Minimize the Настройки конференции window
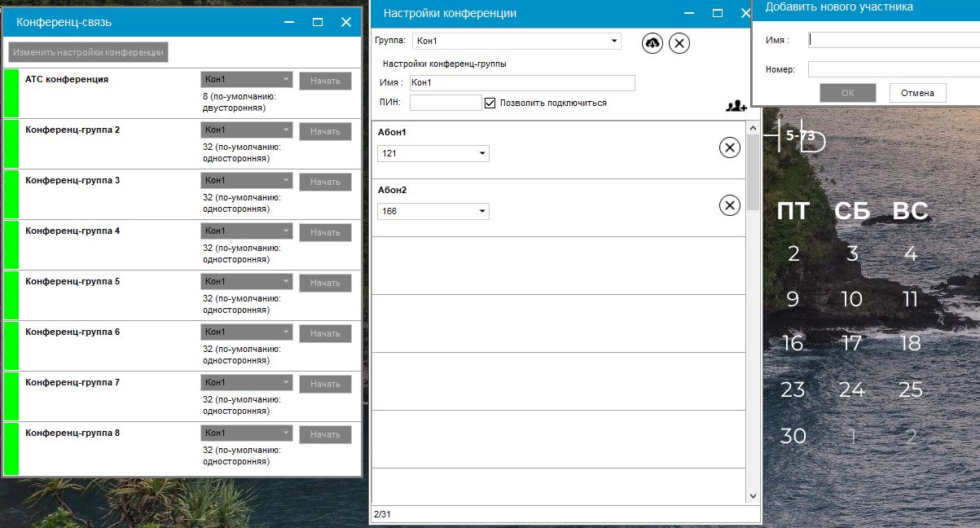The height and width of the screenshot is (528, 980). pyautogui.click(x=690, y=13)
